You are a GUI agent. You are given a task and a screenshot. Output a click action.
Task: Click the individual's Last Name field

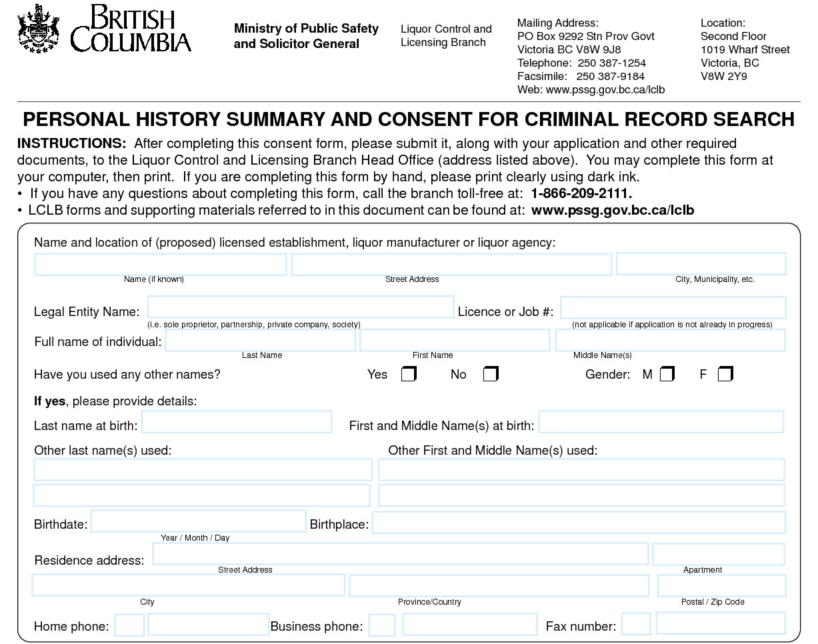tap(261, 341)
